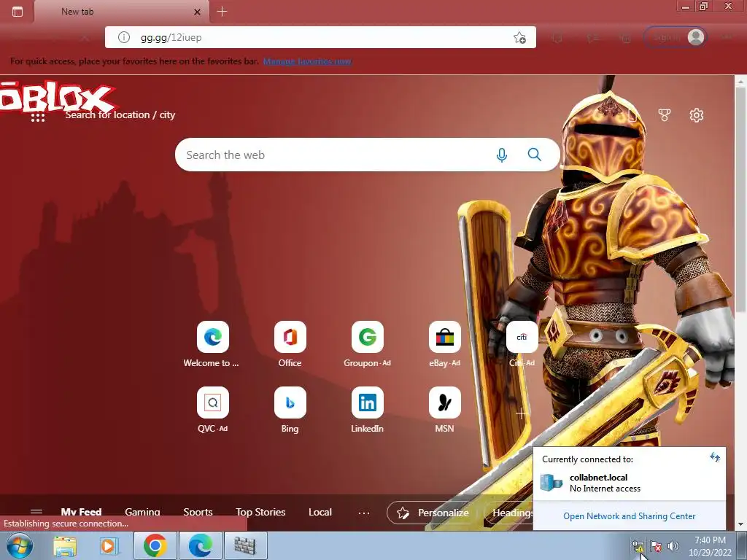Viewport: 747px width, 560px height.
Task: Open the Office quick link
Action: tap(290, 344)
